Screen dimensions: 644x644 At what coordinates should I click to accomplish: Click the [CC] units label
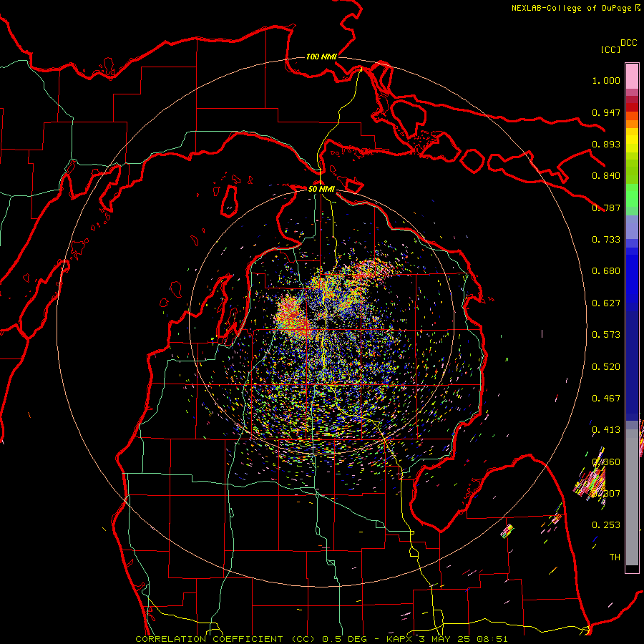point(610,49)
